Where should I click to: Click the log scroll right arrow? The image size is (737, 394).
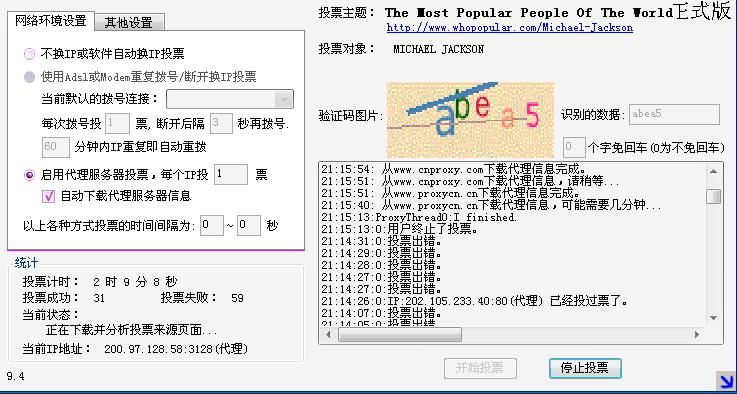pyautogui.click(x=697, y=335)
